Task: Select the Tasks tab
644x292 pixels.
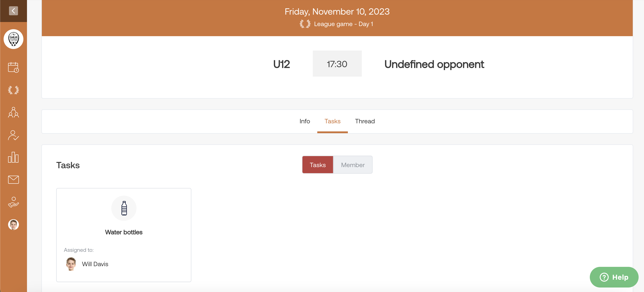Action: [x=333, y=121]
